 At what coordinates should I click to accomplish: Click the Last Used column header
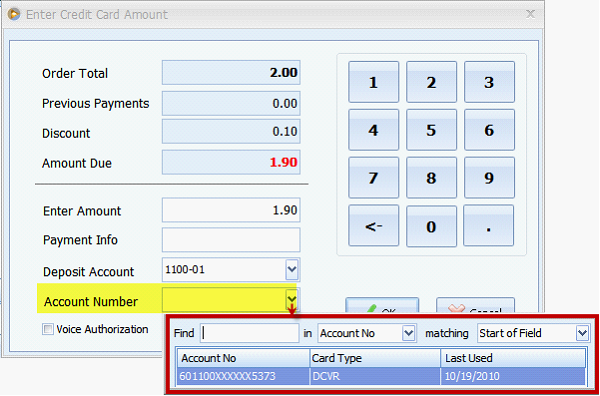tap(513, 358)
